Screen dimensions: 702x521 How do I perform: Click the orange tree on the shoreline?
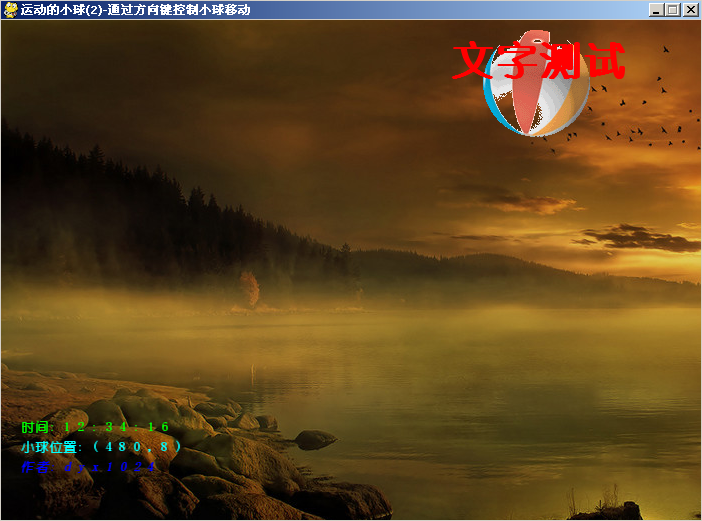(249, 289)
